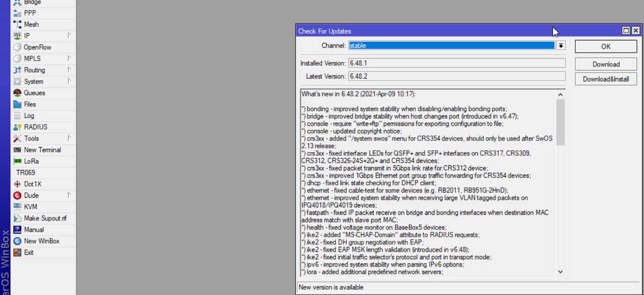Maximize the Check For Updates window
This screenshot has width=644, height=295.
[626, 31]
